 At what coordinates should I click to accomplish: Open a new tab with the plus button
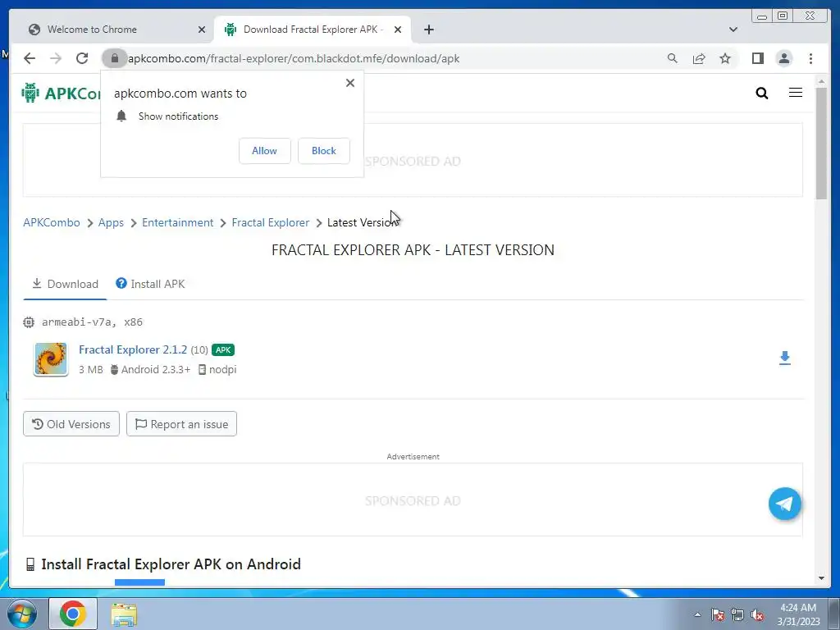[428, 30]
